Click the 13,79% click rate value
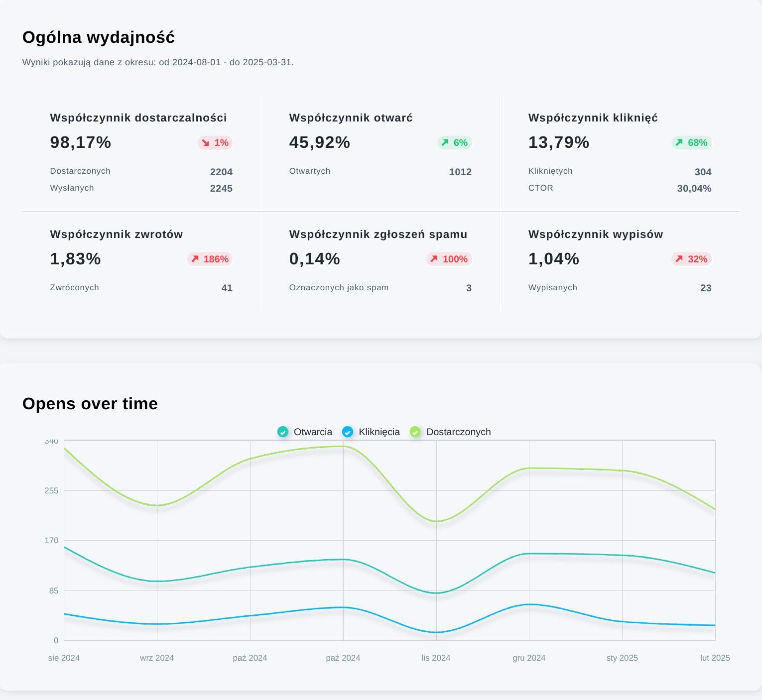Image resolution: width=762 pixels, height=700 pixels. (559, 142)
